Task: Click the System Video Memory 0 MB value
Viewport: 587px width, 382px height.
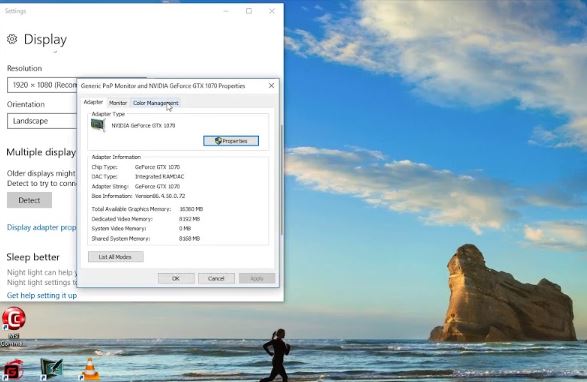Action: 185,228
